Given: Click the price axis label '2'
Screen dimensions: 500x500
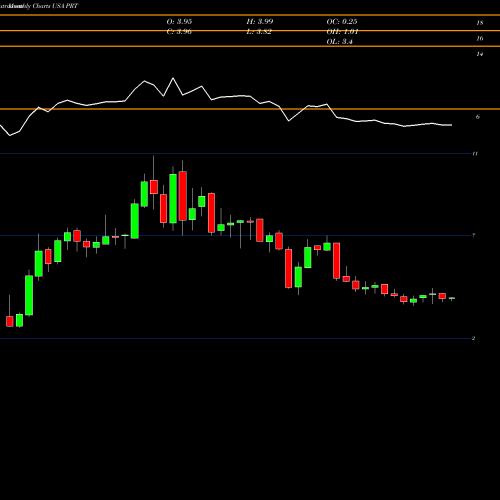Looking at the screenshot, I should (474, 338).
